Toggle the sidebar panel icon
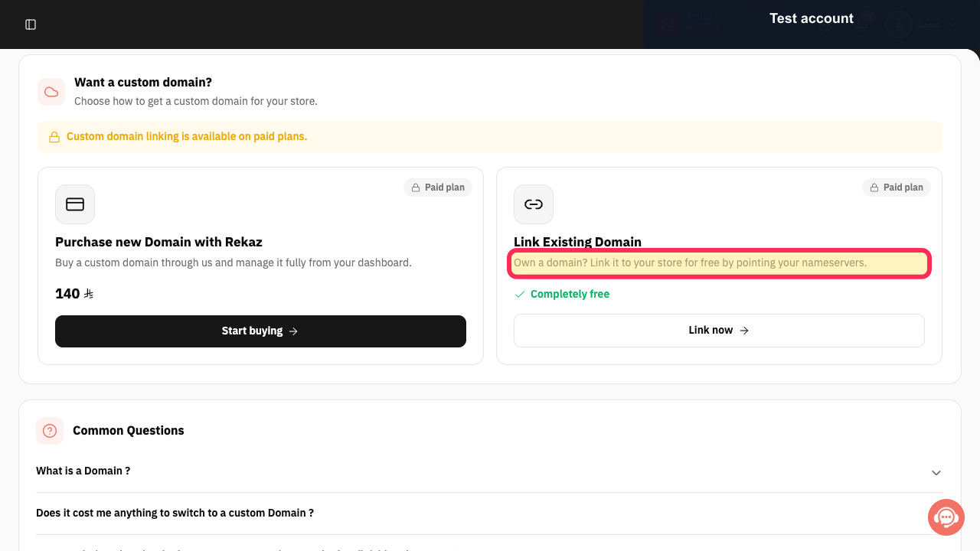This screenshot has height=551, width=980. (31, 24)
